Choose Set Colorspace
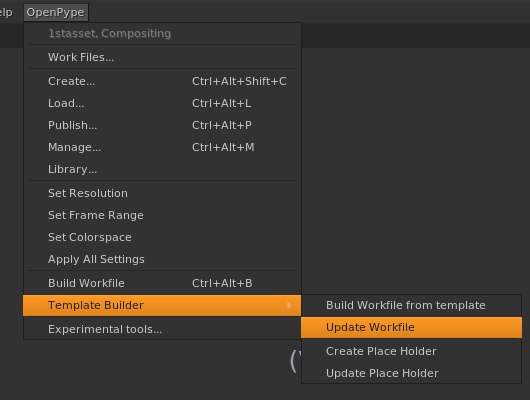Viewport: 530px width, 400px height. (x=162, y=237)
